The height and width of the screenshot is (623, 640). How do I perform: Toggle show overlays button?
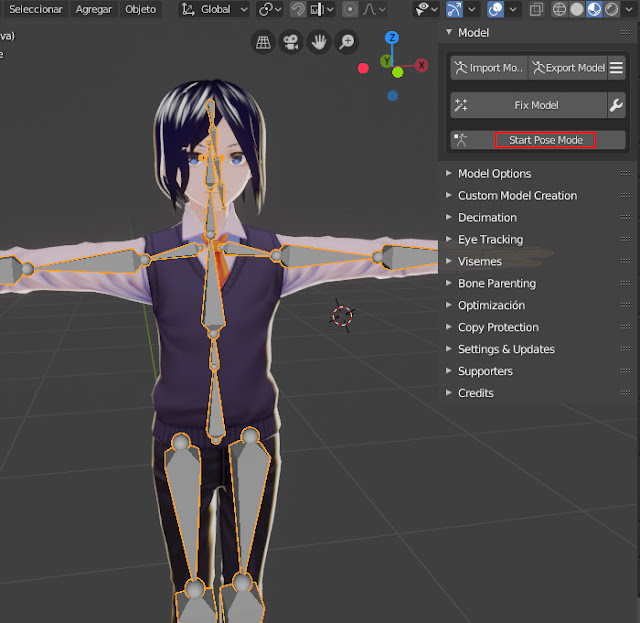click(495, 9)
